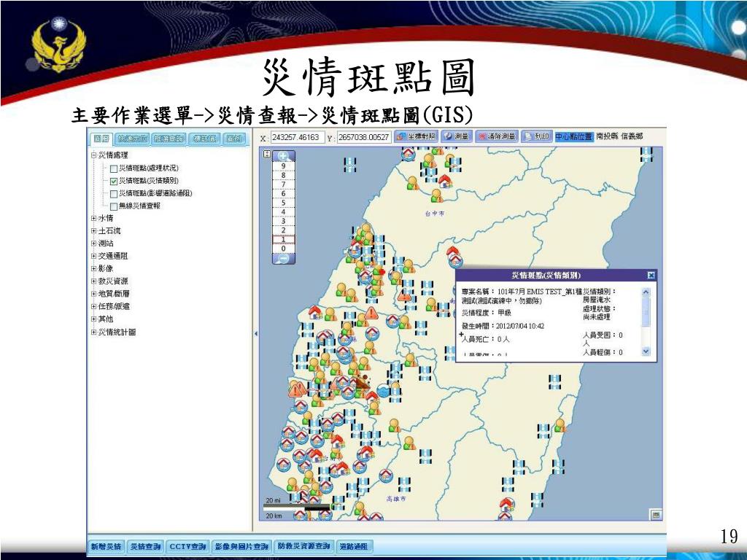
Task: Set zoom slider to level 7
Action: pyautogui.click(x=284, y=184)
